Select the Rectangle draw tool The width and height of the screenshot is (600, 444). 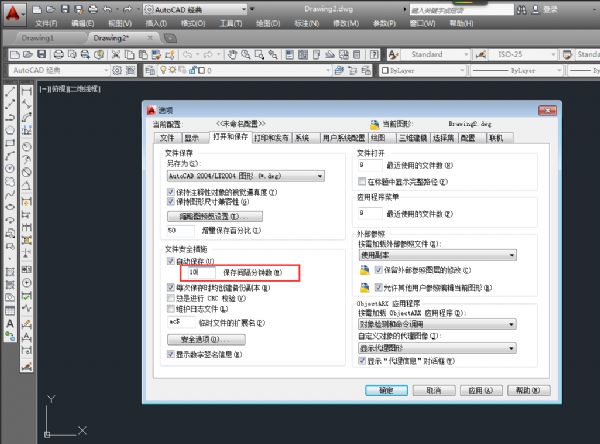coord(10,143)
